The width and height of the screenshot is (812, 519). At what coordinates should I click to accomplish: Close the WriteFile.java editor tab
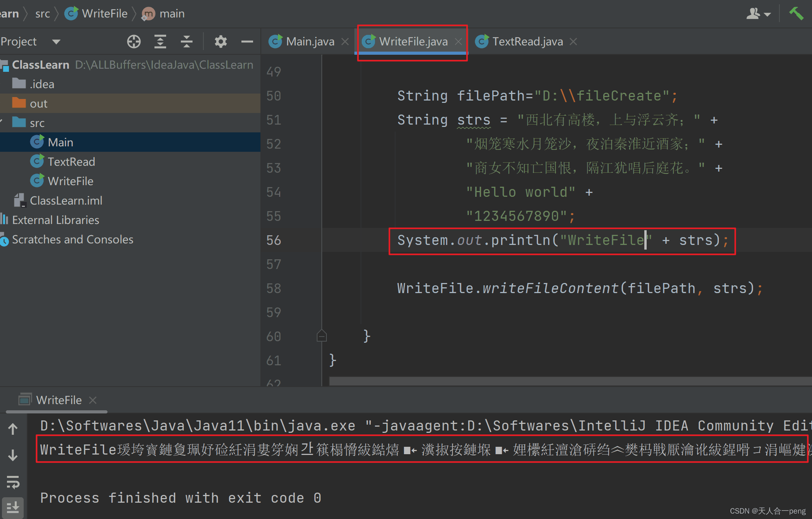pos(458,42)
